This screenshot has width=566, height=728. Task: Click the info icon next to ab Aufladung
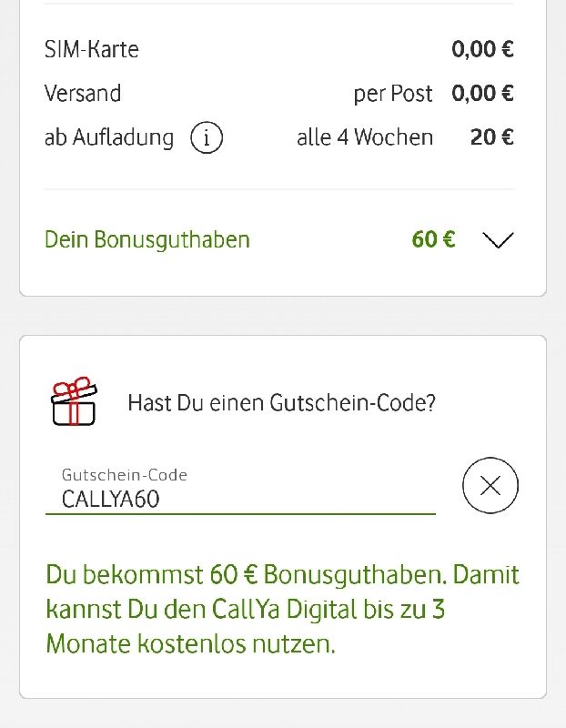click(x=207, y=138)
